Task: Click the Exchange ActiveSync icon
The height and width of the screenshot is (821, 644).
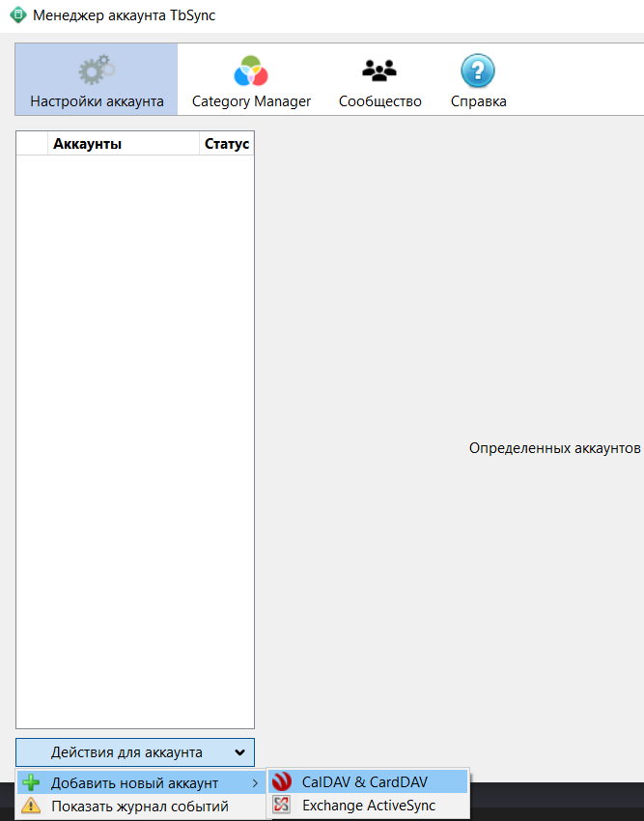Action: 282,806
